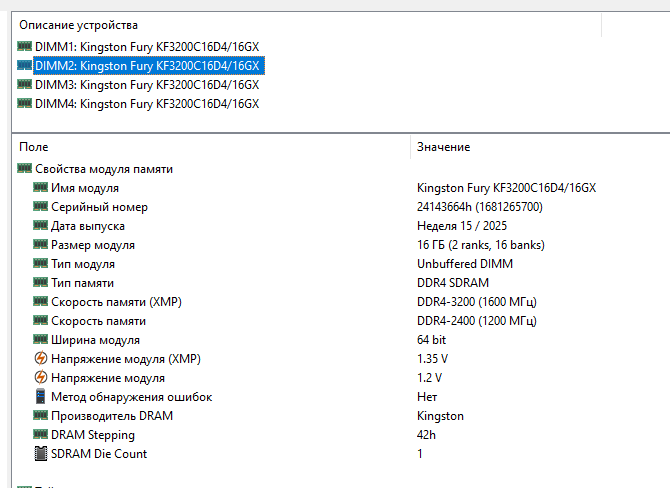
Task: Click the module name value 'Kingston Fury KF3200C16D4/16GX'
Action: tap(506, 188)
